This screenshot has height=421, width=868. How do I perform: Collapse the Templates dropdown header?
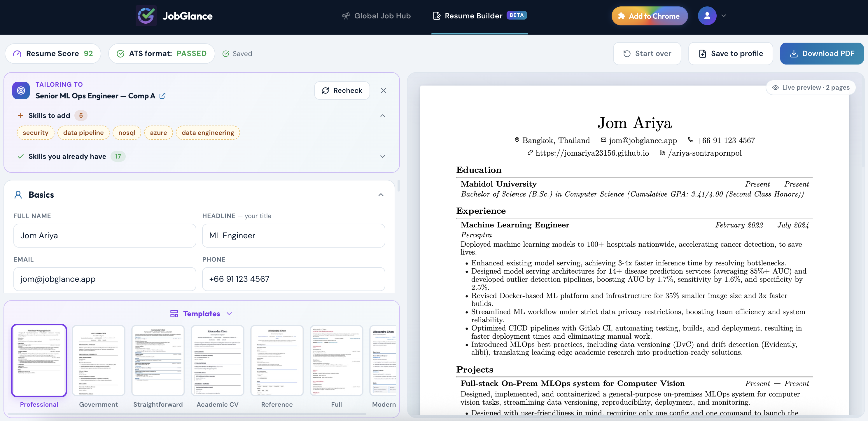click(x=201, y=314)
